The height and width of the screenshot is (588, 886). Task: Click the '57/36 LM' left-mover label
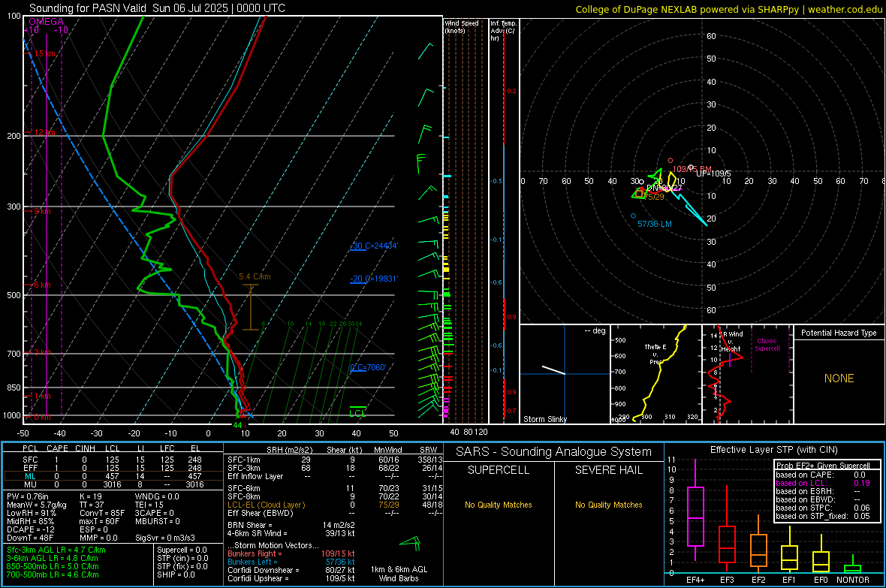[654, 224]
